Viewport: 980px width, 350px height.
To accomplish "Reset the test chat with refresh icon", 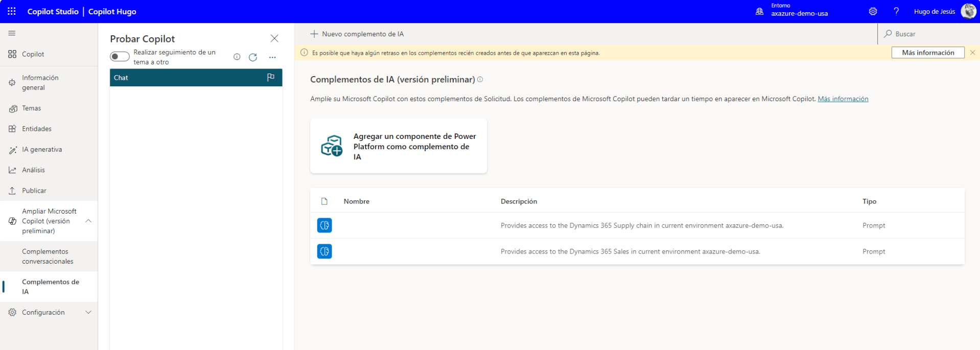I will pyautogui.click(x=253, y=57).
